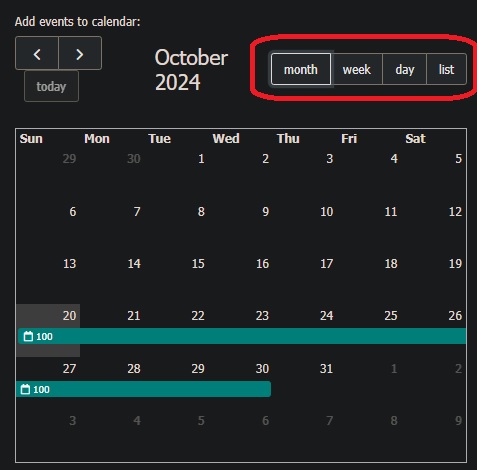
Task: Click the Wed column header
Action: click(226, 139)
